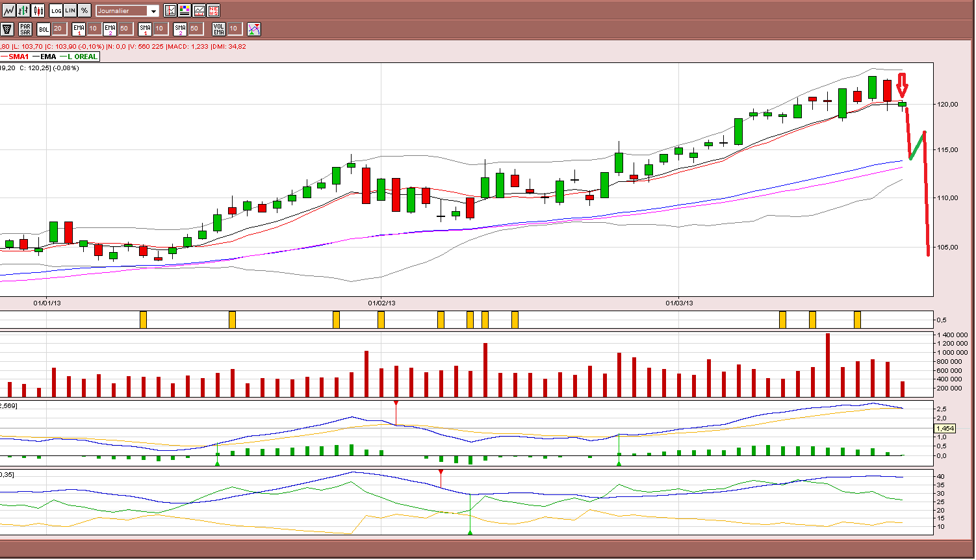The image size is (976, 560).
Task: Toggle the BOL Bollinger bands indicator
Action: [x=44, y=29]
